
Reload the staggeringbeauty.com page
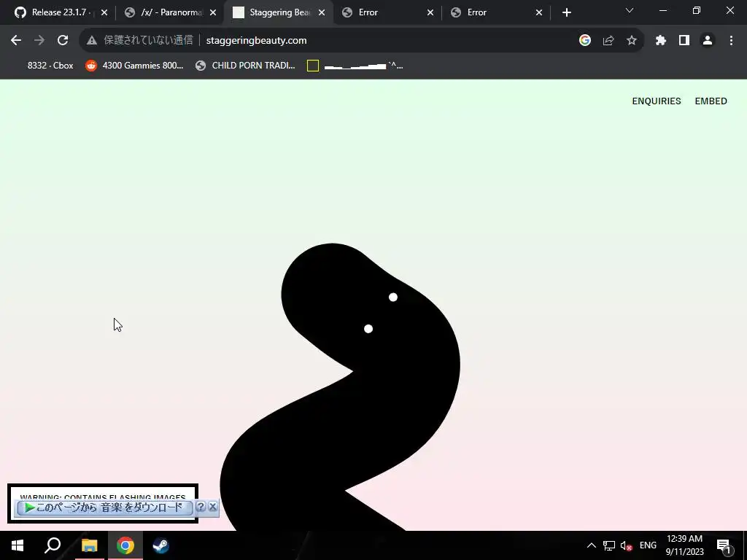click(63, 41)
